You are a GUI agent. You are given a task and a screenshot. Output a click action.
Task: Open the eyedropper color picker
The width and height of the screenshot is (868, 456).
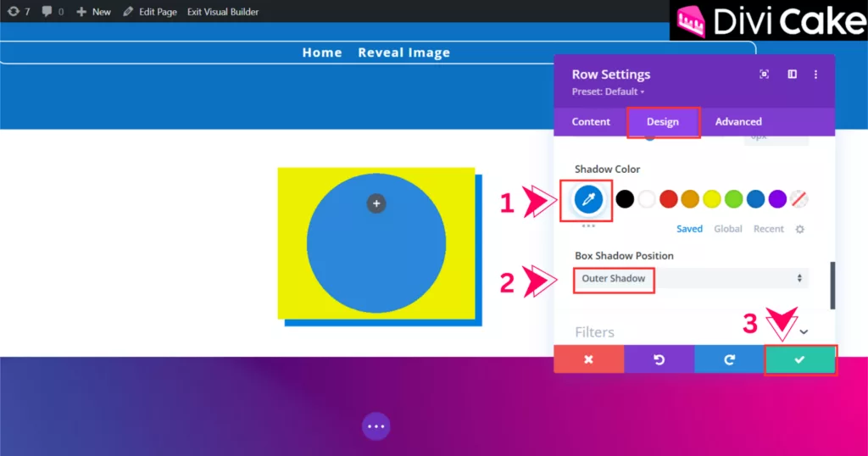(x=588, y=199)
